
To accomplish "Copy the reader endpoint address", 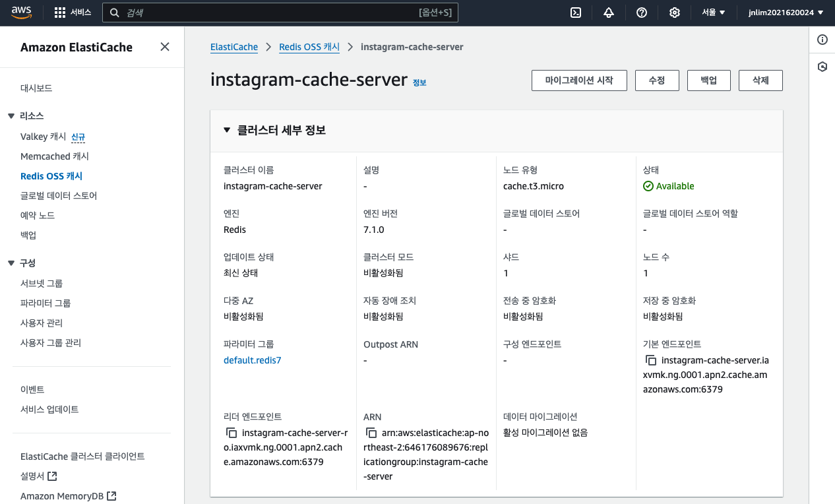I will tap(232, 433).
